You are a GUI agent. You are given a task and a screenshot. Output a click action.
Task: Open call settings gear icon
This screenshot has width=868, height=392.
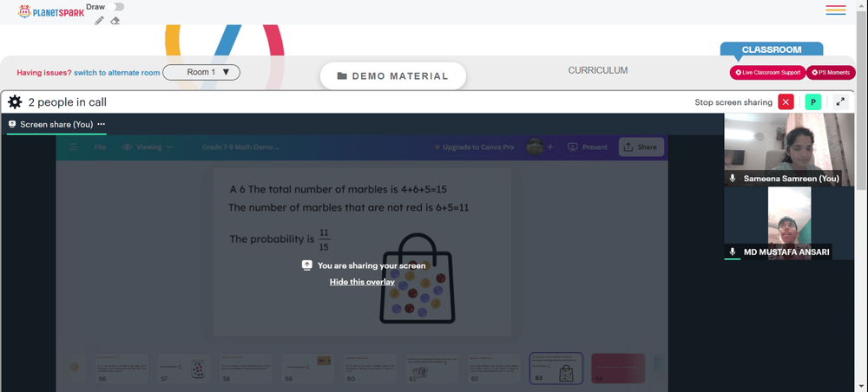click(x=15, y=101)
